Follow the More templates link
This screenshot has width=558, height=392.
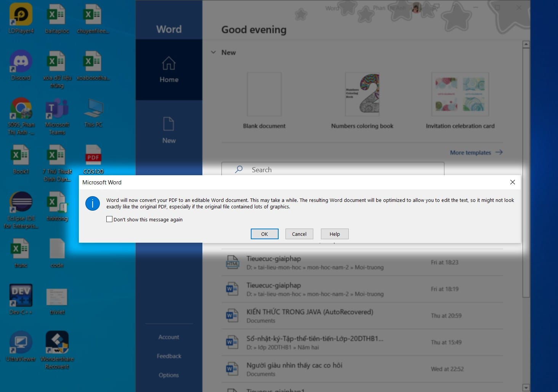[476, 152]
